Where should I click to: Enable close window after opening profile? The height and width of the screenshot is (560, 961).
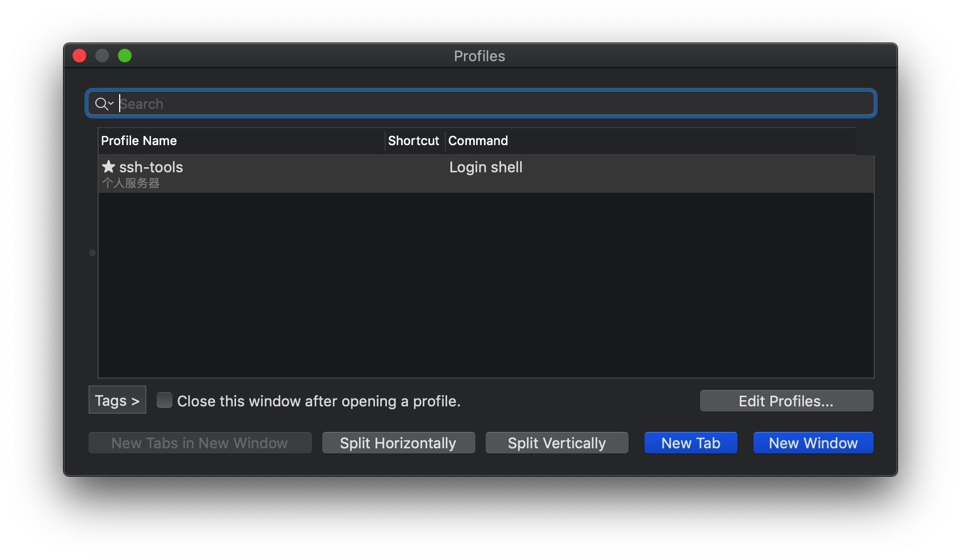click(165, 401)
